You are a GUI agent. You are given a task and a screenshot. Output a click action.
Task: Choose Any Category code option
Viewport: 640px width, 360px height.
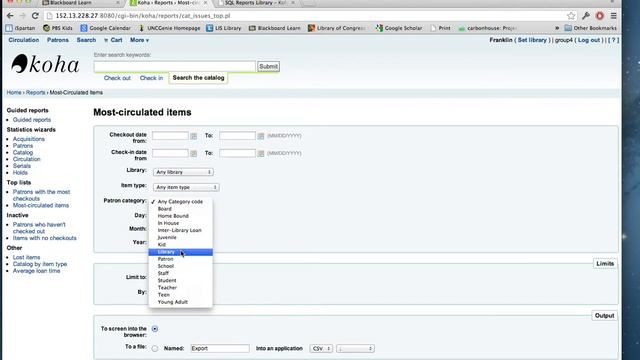(180, 202)
